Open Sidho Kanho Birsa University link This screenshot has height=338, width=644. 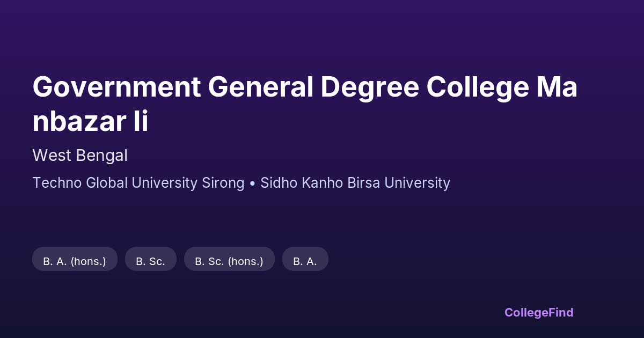click(x=355, y=183)
